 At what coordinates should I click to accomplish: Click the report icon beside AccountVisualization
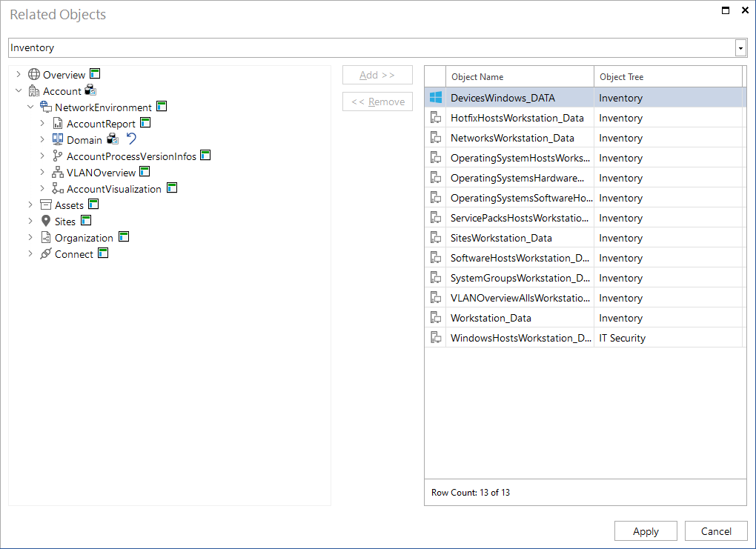[x=171, y=188]
